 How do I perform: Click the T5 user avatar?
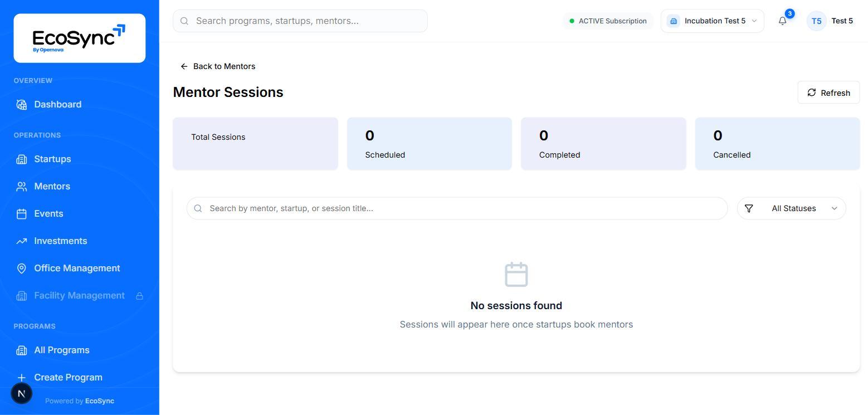pyautogui.click(x=817, y=21)
